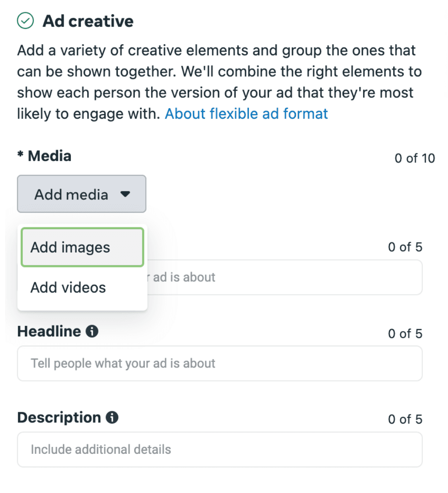
Task: Focus the Include additional details field
Action: point(219,449)
